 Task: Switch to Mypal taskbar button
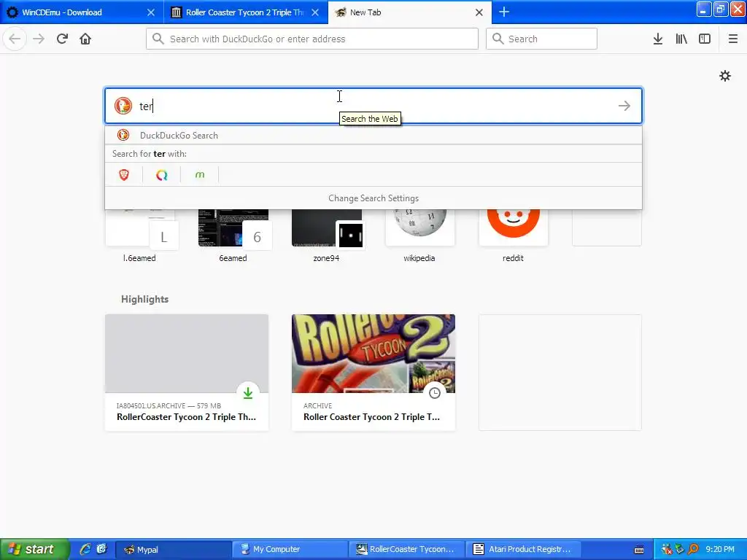[174, 550]
